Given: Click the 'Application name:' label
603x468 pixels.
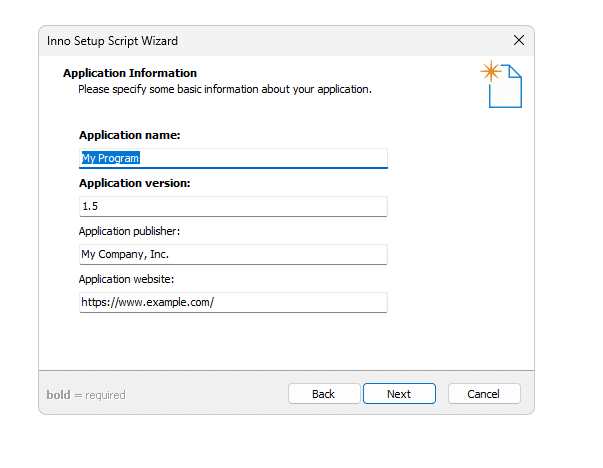Looking at the screenshot, I should [x=129, y=135].
